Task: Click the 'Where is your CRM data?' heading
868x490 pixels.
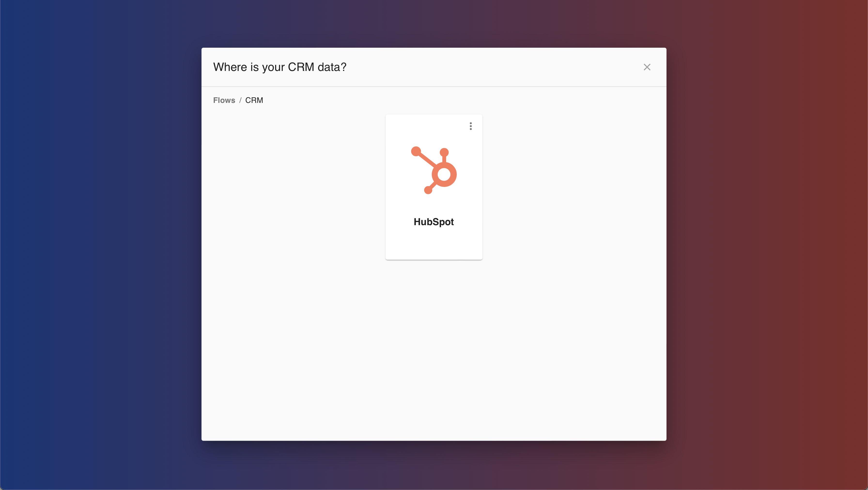Action: click(280, 67)
